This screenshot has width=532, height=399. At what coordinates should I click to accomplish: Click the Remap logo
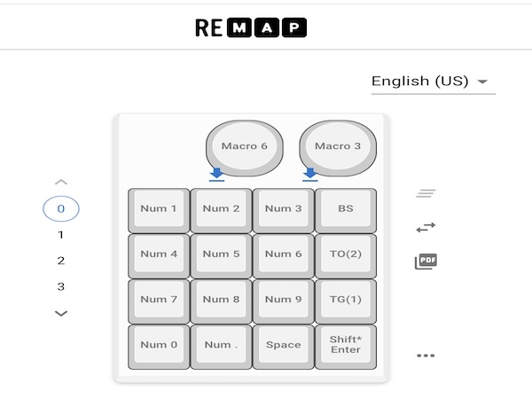[250, 27]
